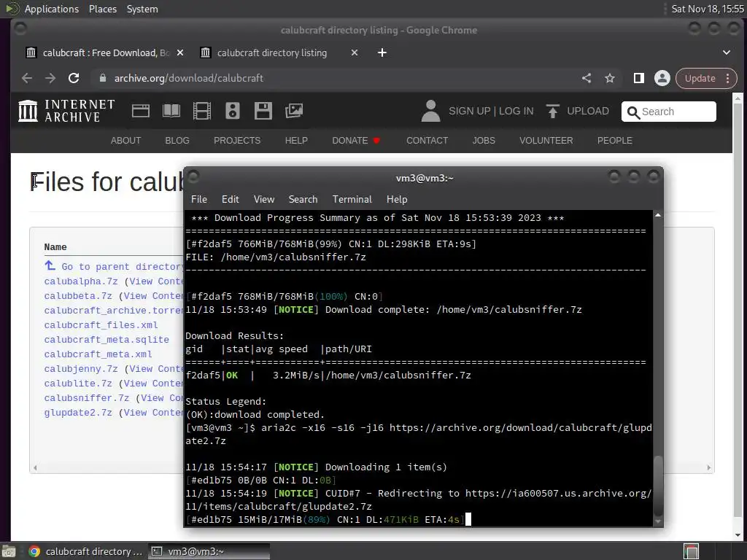Open terminal Help menu
Viewport: 747px width, 560px height.
tap(397, 199)
